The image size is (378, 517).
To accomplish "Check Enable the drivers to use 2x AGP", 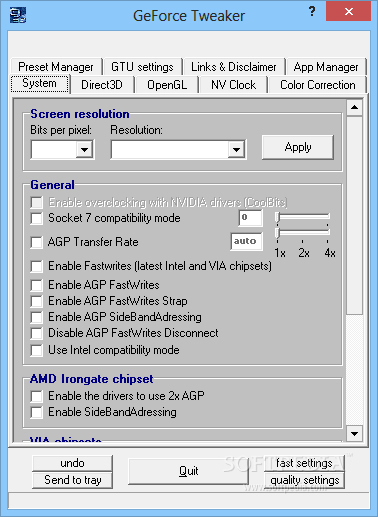I will [36, 396].
